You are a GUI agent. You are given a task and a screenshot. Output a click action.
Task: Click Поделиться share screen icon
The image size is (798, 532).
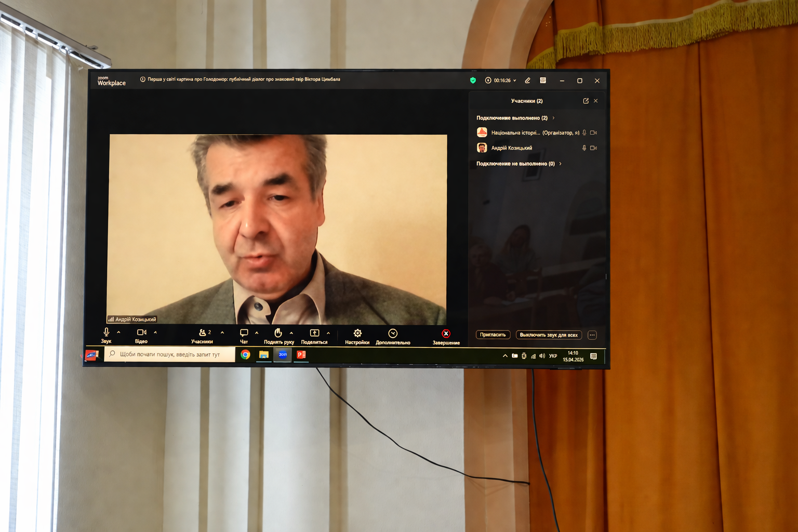tap(314, 333)
